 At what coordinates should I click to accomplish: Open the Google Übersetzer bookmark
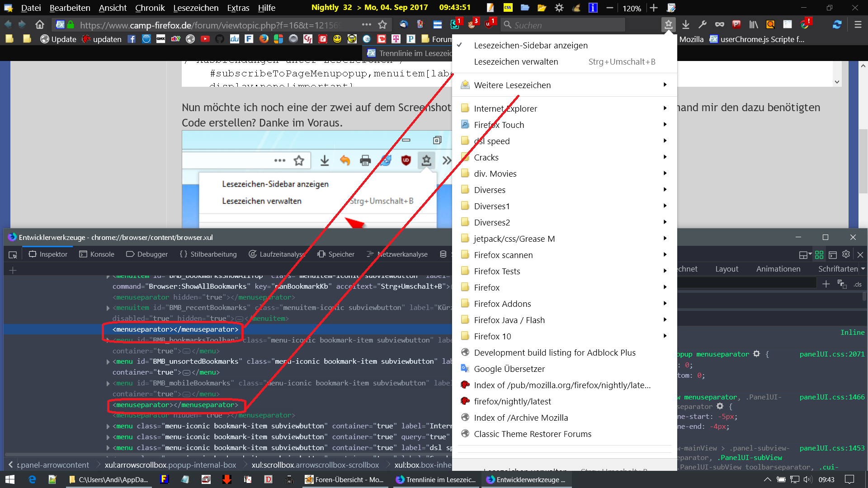(509, 369)
